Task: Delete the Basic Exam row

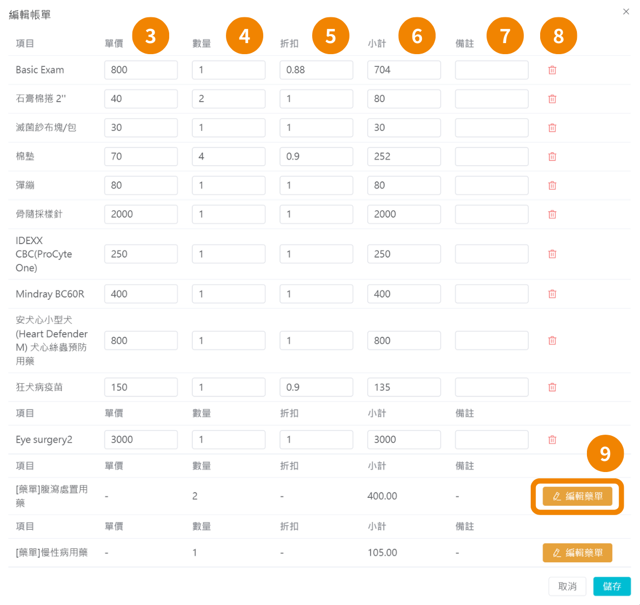Action: pos(552,70)
